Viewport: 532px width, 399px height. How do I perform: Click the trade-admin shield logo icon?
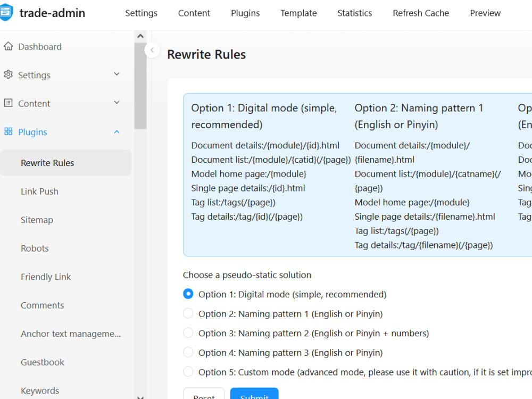point(6,12)
